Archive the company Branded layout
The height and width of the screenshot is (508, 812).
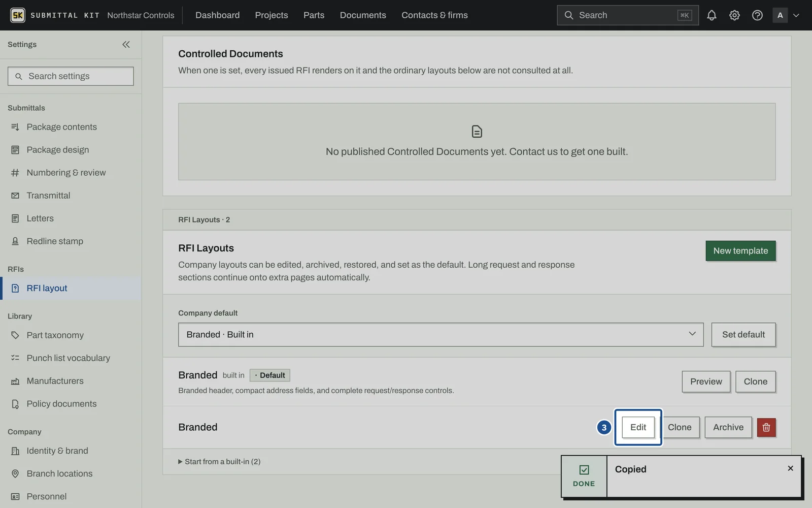(728, 427)
